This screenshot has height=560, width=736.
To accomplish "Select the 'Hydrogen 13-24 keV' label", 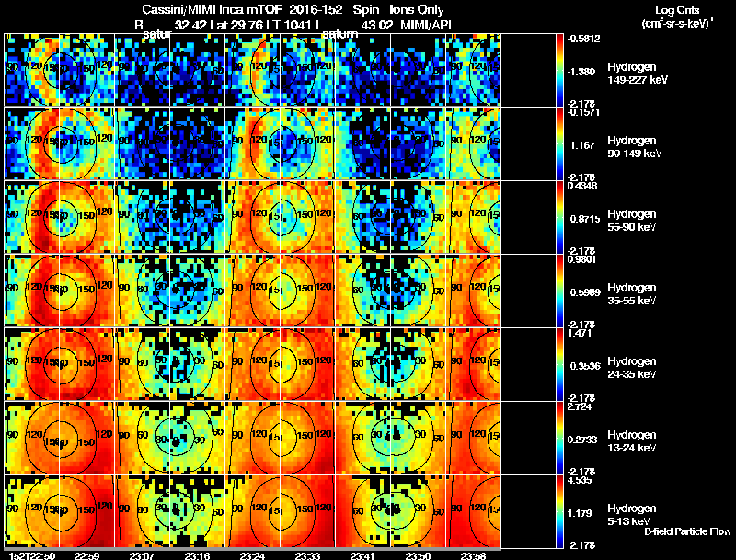I will point(632,441).
